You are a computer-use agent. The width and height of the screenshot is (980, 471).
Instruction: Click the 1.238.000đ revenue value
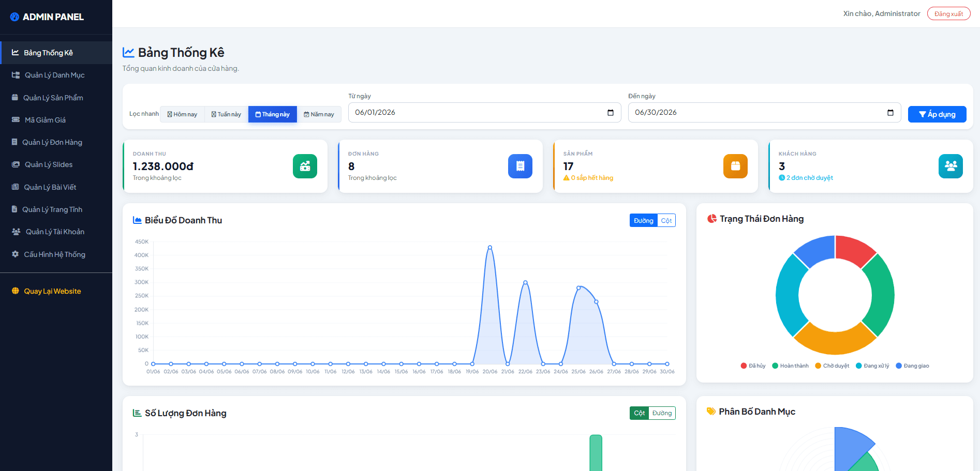[163, 166]
